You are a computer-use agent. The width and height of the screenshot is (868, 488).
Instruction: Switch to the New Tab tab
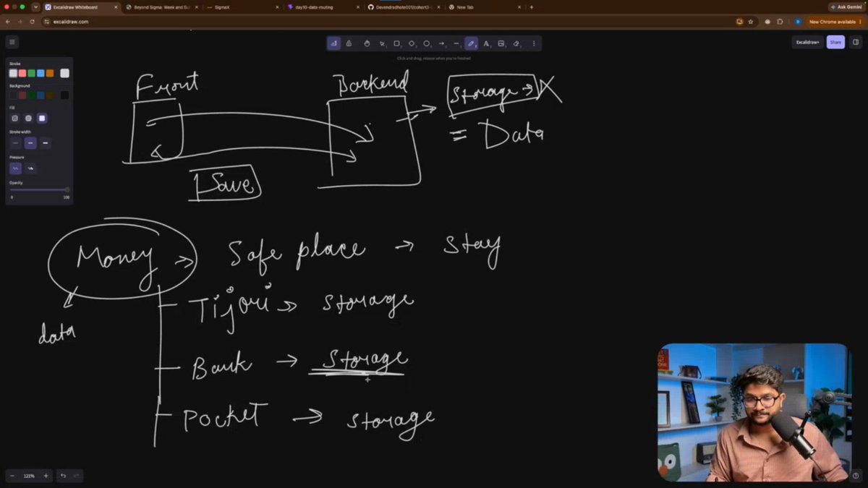coord(483,7)
